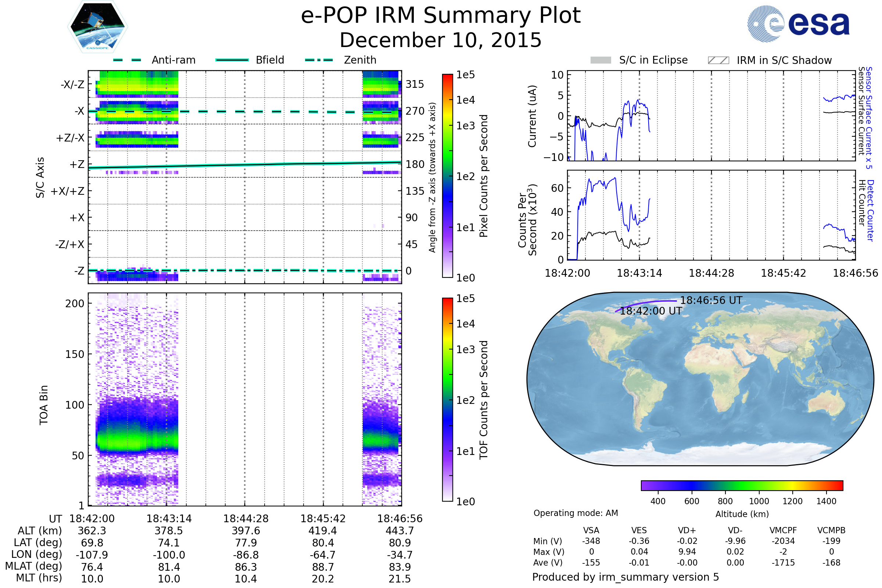The height and width of the screenshot is (588, 882).
Task: Click the Produced by irm_summary version 5 text
Action: 625,577
